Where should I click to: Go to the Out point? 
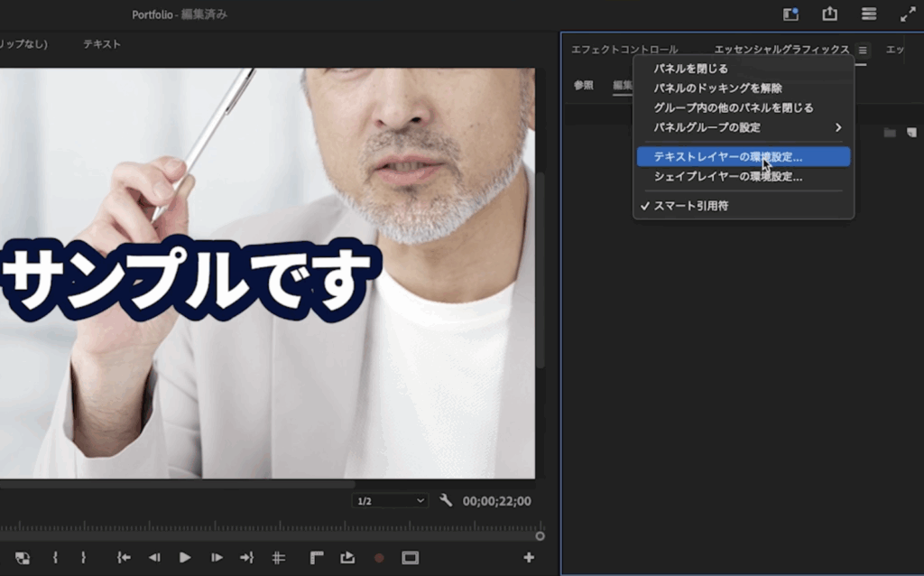click(246, 558)
